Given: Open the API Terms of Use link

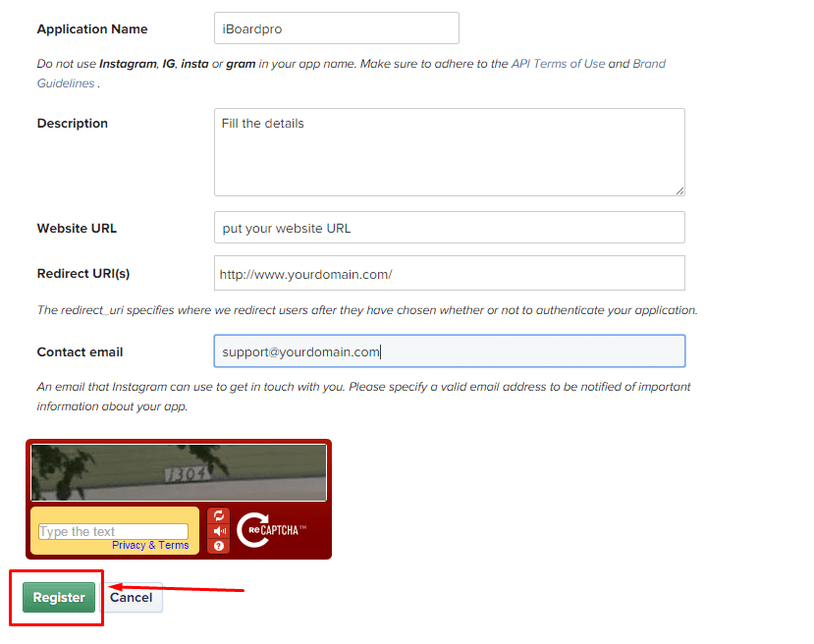Looking at the screenshot, I should pyautogui.click(x=558, y=64).
